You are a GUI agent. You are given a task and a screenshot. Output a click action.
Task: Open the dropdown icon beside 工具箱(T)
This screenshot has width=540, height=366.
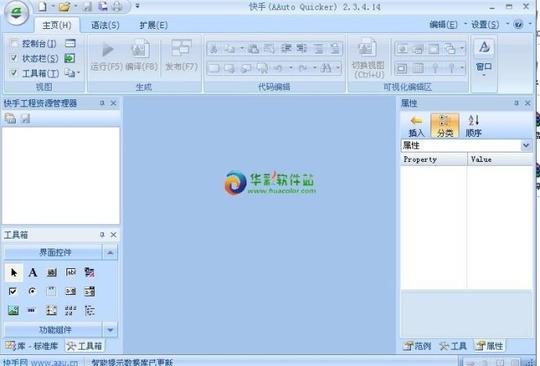72,73
